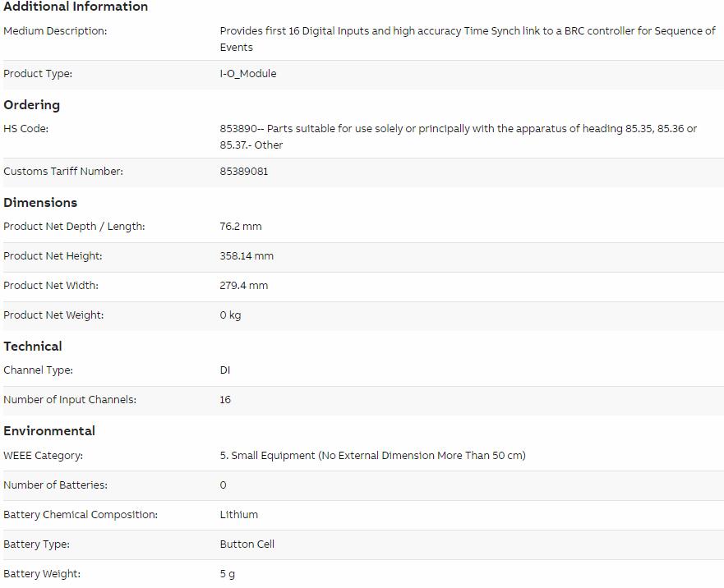Click the Number of Batteries label
The image size is (724, 588).
point(55,485)
